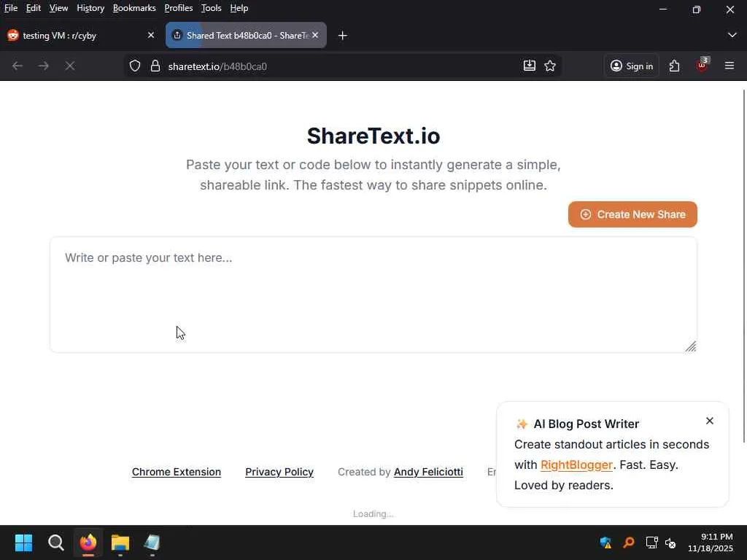Viewport: 747px width, 560px height.
Task: Open the clock and date panel
Action: 711,542
